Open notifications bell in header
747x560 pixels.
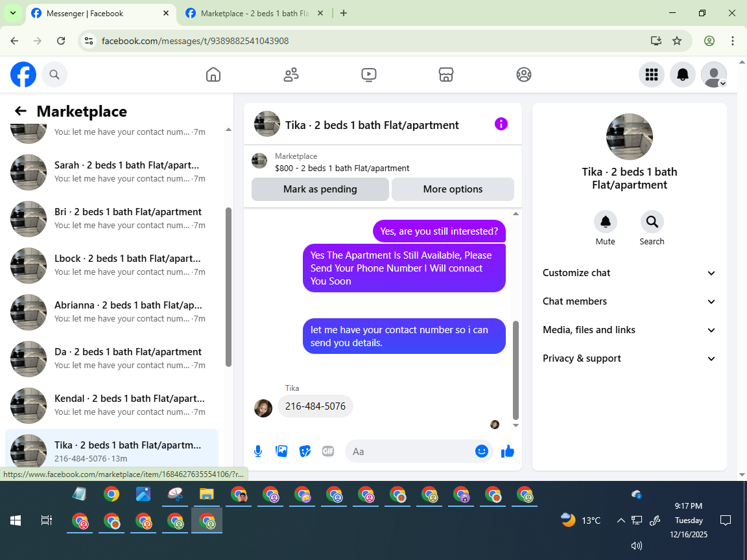click(x=683, y=75)
